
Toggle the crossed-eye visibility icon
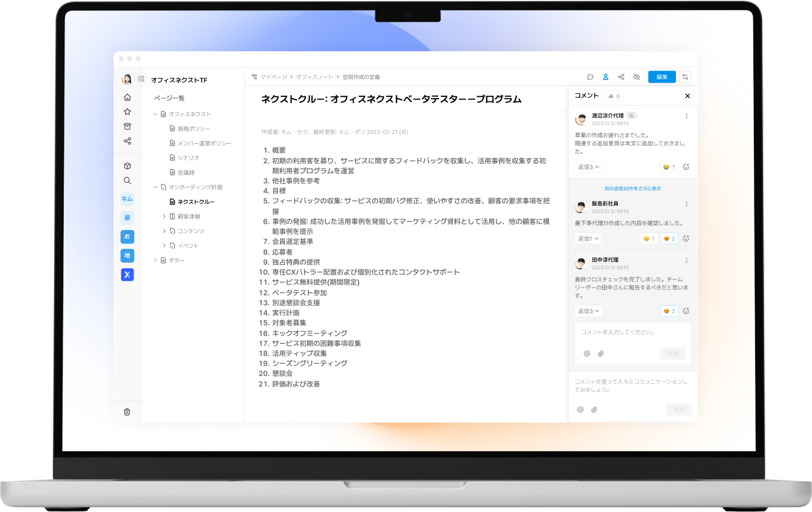(x=636, y=77)
